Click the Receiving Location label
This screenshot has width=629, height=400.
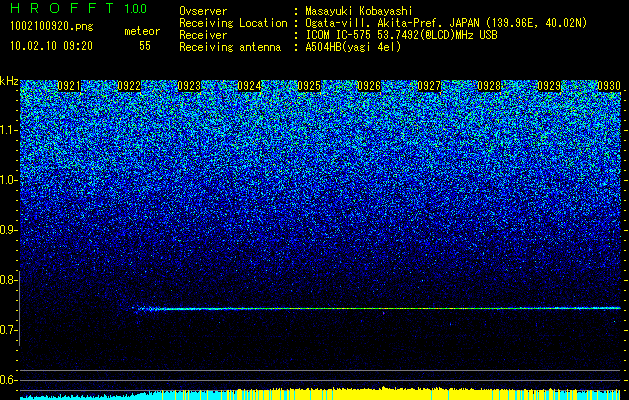click(233, 24)
